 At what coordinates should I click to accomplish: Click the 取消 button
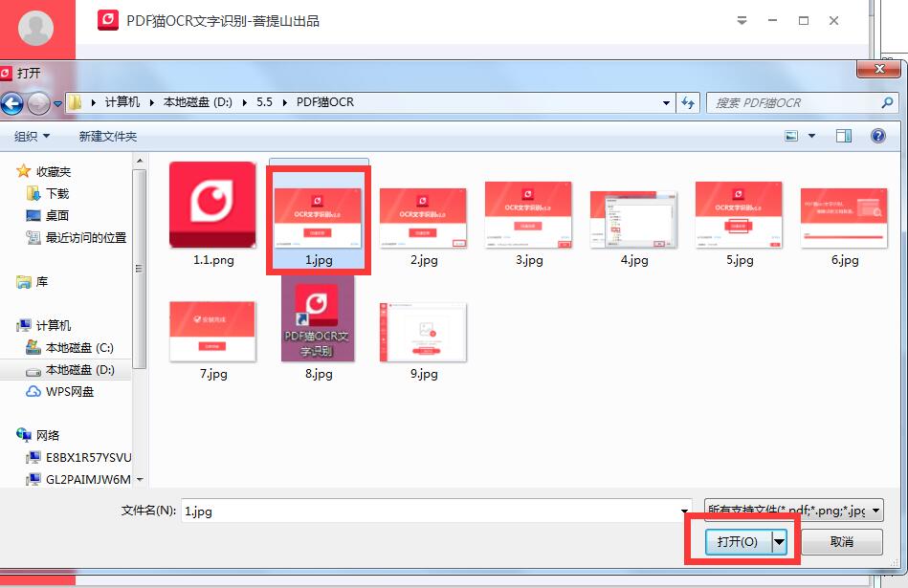coord(841,542)
